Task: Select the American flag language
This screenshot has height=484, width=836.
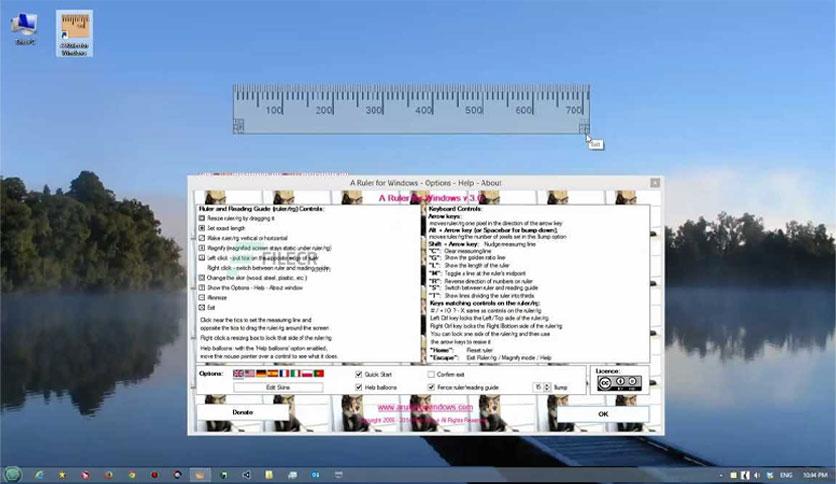Action: [250, 374]
